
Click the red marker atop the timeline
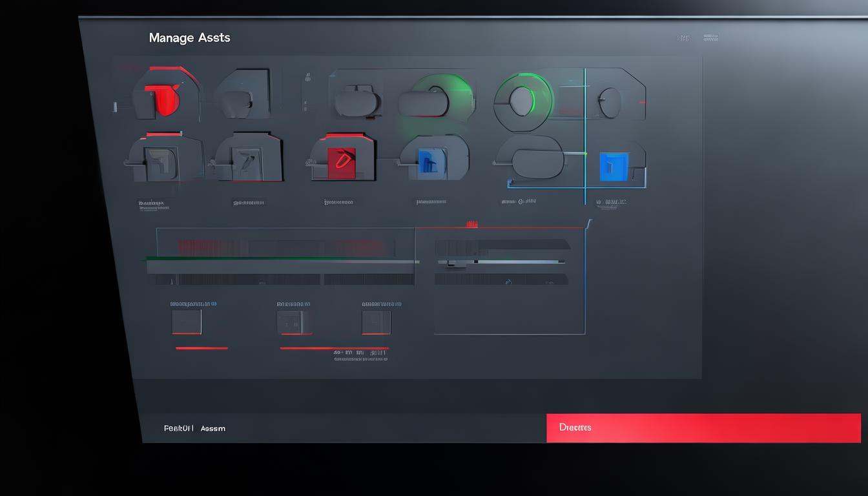[472, 224]
